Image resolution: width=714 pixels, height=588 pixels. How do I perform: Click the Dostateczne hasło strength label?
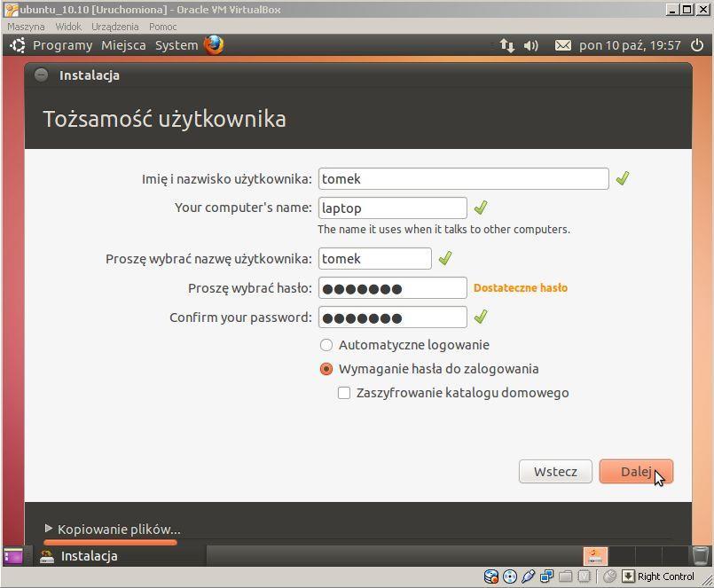tap(521, 288)
